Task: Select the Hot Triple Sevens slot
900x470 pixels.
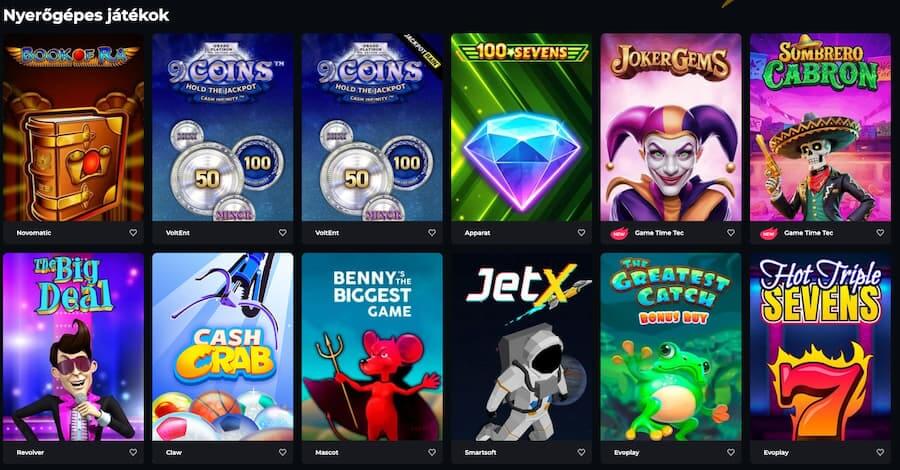Action: pyautogui.click(x=820, y=347)
